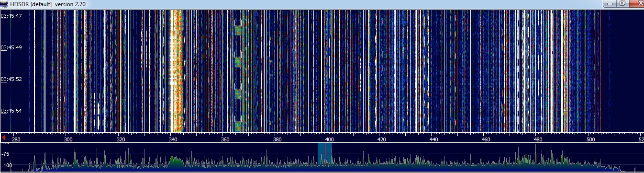The height and width of the screenshot is (173, 644).
Task: Click the 360 frequency scale label
Action: tap(225, 139)
